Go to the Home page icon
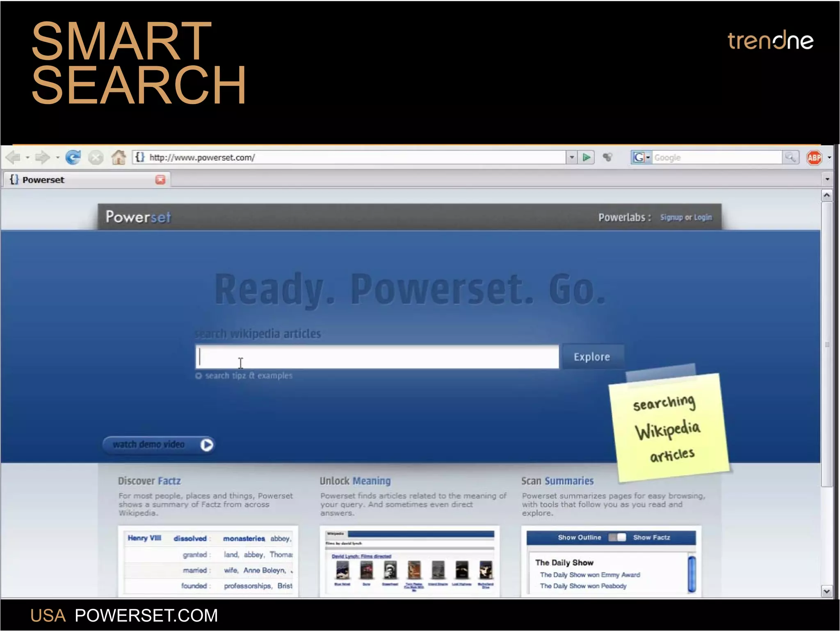840x631 pixels. (119, 157)
